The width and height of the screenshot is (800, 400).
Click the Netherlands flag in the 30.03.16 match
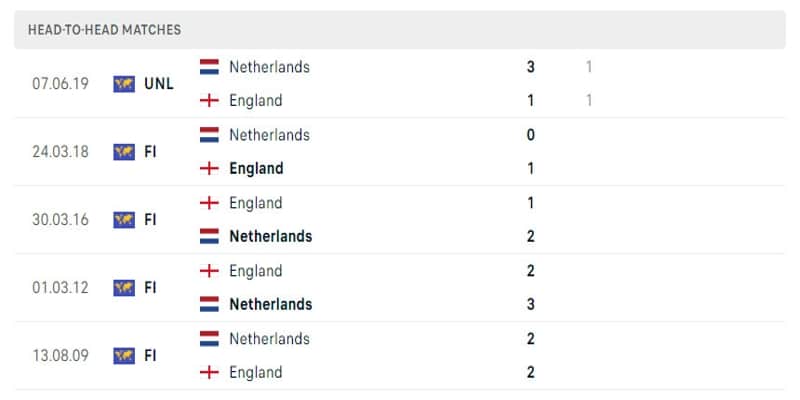pos(209,236)
